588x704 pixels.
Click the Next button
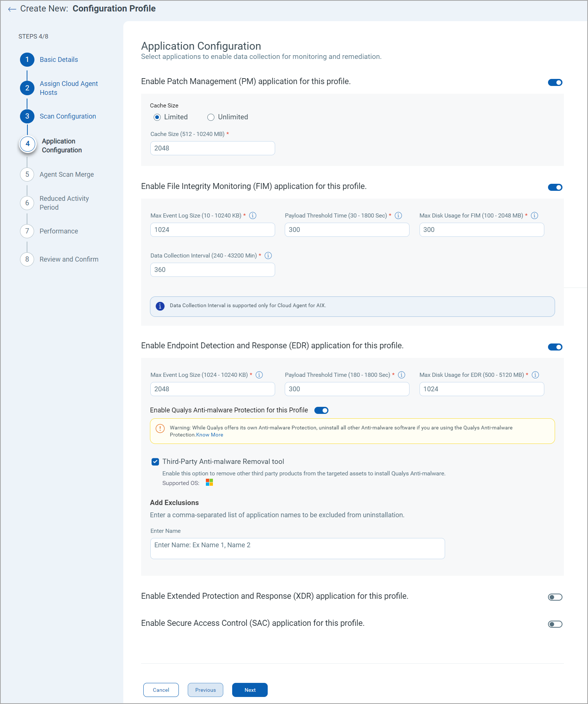click(250, 690)
